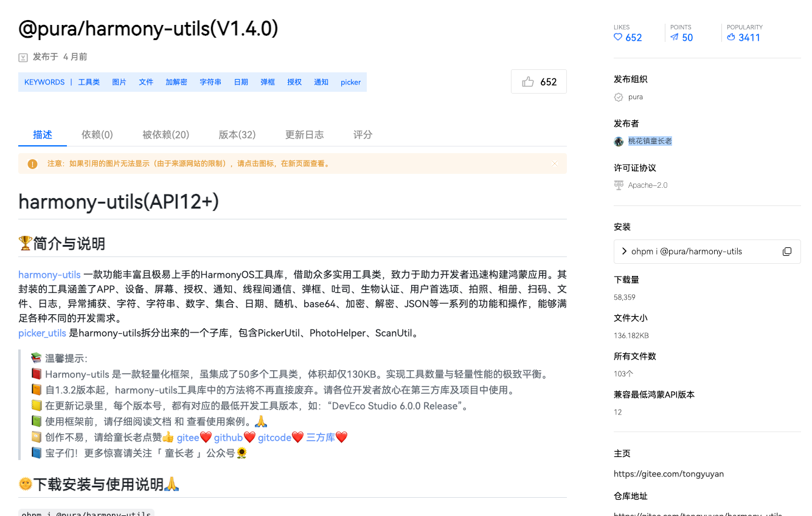Open the homepage URL gitee.com/tongyuyan

669,474
